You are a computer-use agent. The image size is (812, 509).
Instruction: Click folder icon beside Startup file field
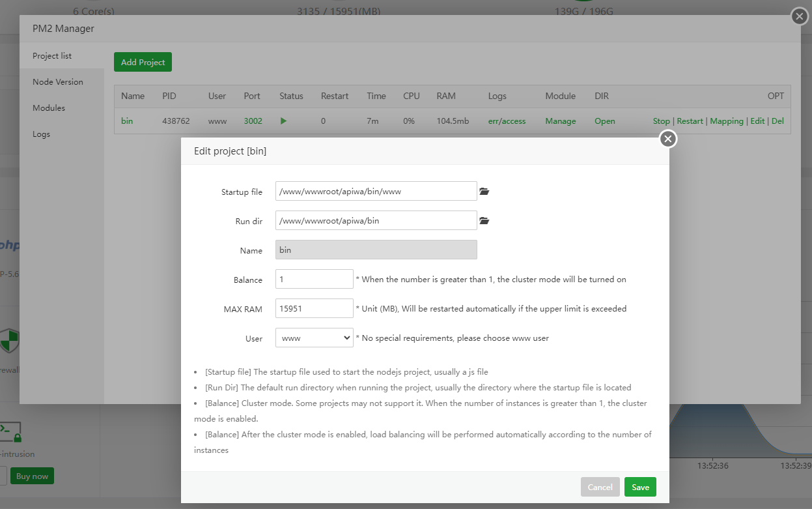click(x=484, y=192)
